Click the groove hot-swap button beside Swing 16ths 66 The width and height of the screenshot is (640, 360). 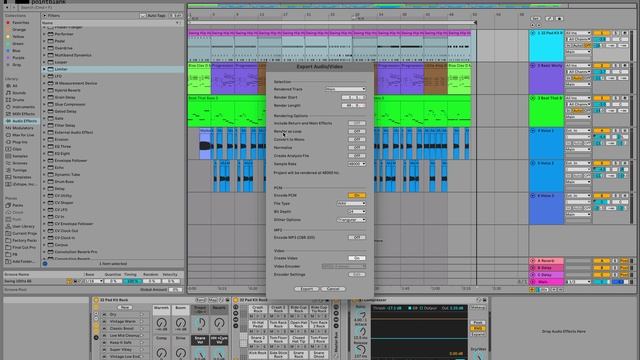[69, 281]
